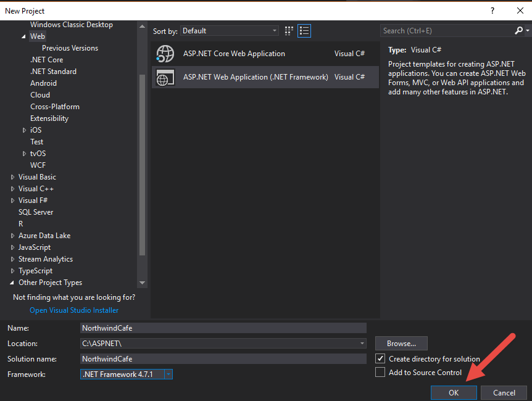Open Visual Studio Installer link
The image size is (532, 401).
pyautogui.click(x=74, y=310)
